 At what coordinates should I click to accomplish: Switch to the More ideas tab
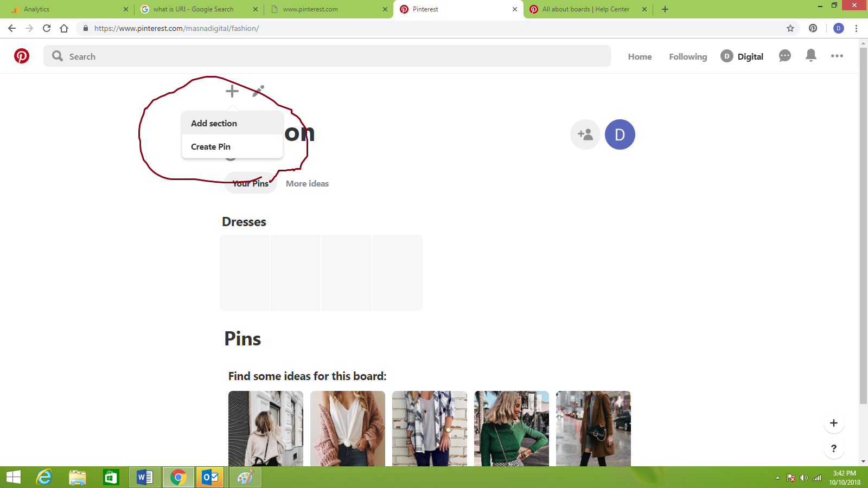(x=307, y=184)
